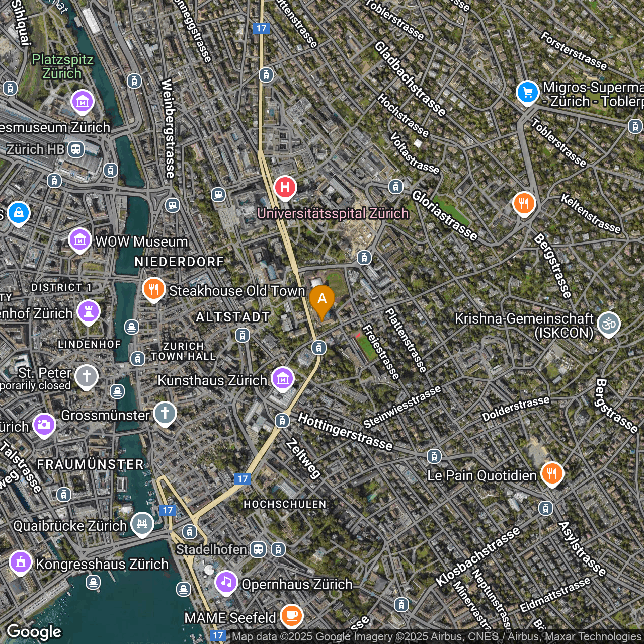Click the Grossmünster label
Viewport: 644px width, 644px height.
click(105, 416)
